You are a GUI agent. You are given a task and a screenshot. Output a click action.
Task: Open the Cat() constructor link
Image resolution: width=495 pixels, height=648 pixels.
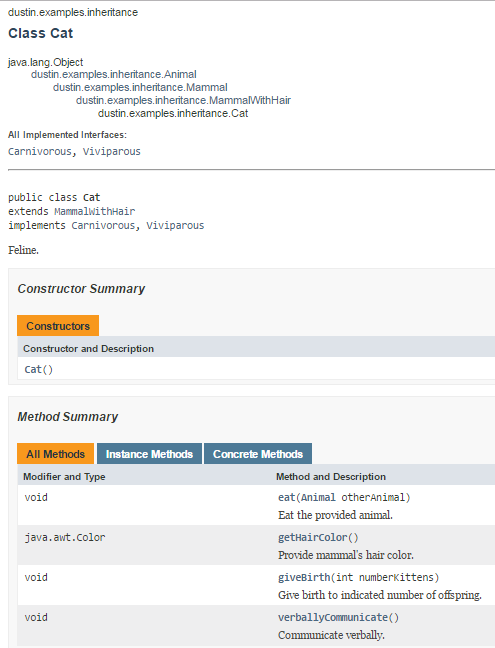[x=39, y=369]
